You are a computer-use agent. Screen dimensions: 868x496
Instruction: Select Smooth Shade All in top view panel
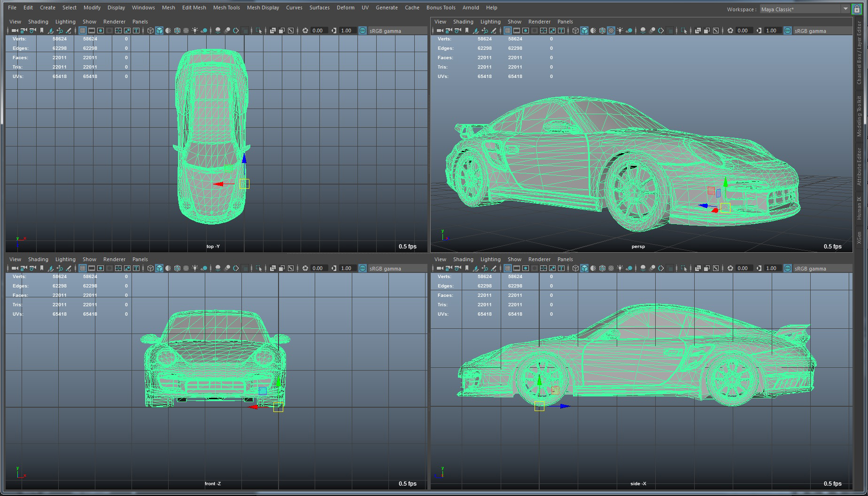click(x=159, y=31)
